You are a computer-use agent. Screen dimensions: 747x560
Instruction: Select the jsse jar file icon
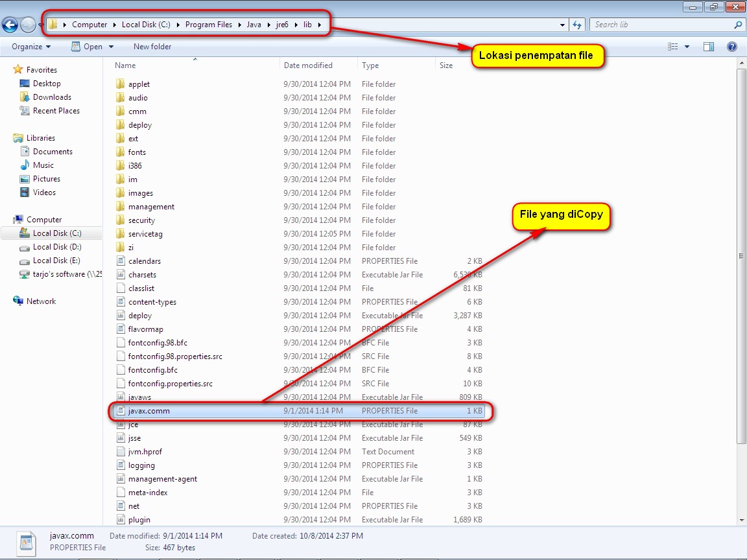point(121,438)
